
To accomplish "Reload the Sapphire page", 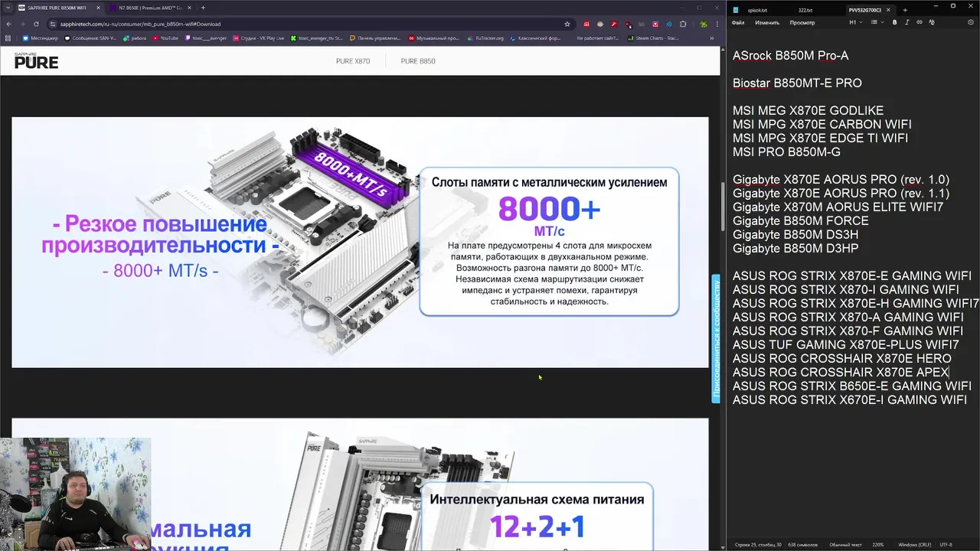I will pos(36,24).
